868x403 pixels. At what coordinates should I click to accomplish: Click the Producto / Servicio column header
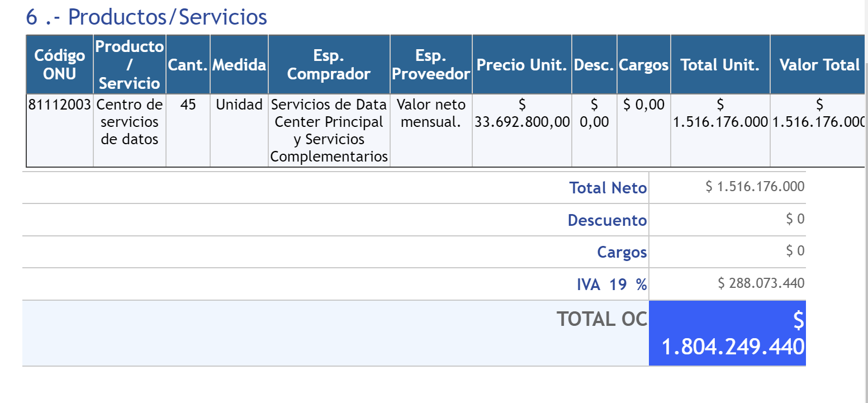tap(130, 64)
